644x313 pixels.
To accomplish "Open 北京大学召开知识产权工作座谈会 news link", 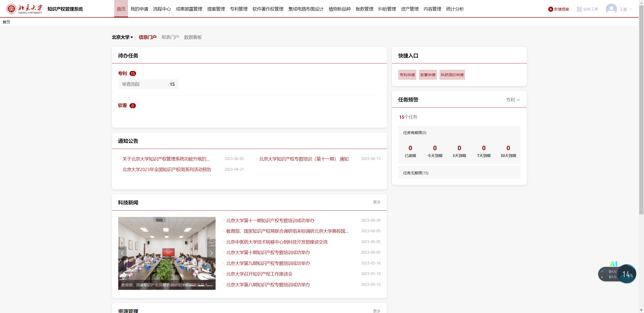I will tap(259, 274).
